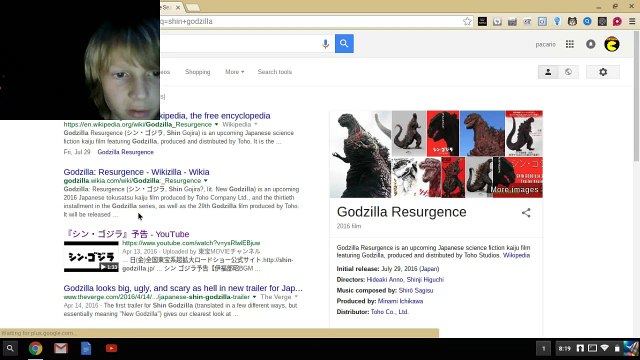640x360 pixels.
Task: Follow the Wikipedia link in panel description
Action: tap(516, 256)
